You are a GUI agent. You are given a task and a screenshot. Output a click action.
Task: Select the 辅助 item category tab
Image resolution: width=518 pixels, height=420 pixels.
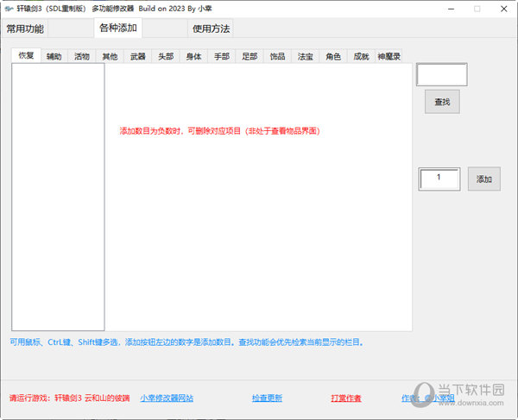point(54,56)
